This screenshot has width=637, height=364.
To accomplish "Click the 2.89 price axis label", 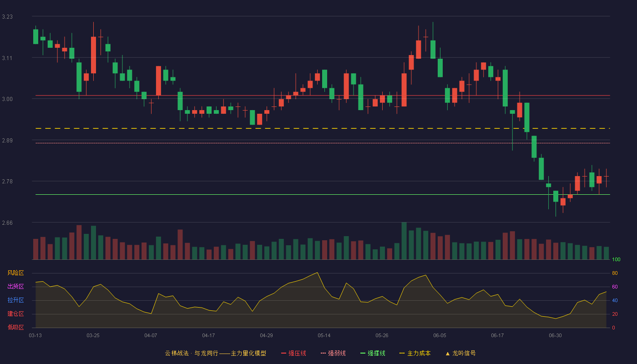I will coord(7,141).
